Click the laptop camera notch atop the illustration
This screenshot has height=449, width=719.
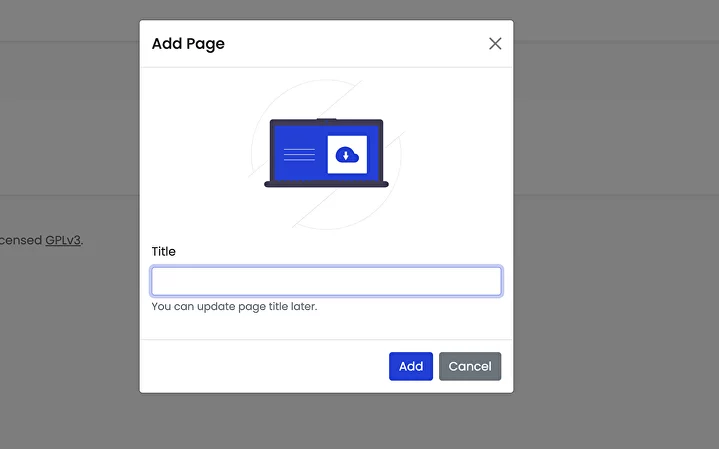[x=326, y=120]
